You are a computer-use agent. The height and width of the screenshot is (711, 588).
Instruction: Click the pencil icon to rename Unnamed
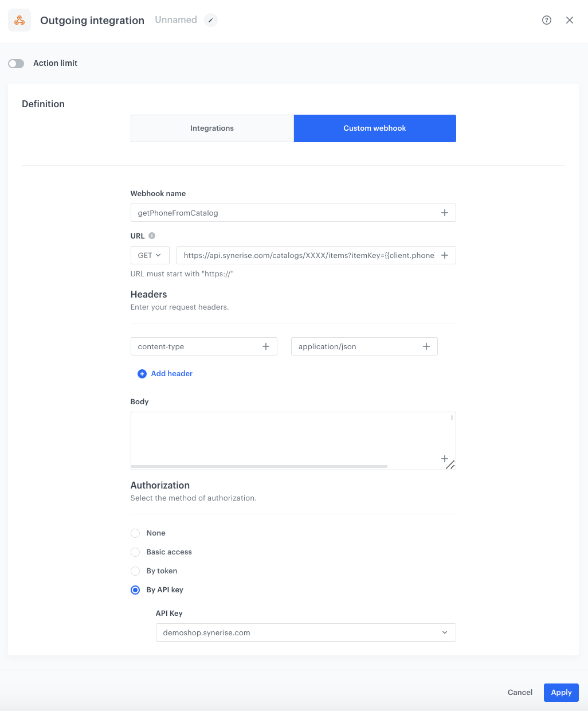pyautogui.click(x=211, y=20)
